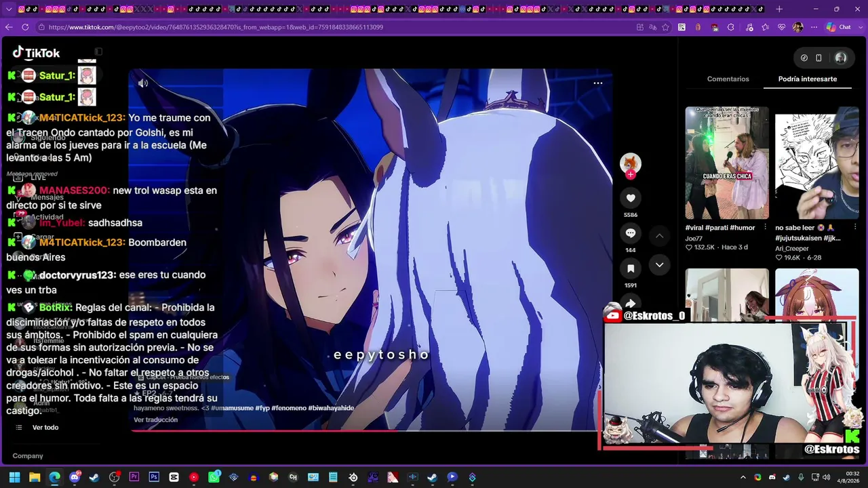This screenshot has width=868, height=488.
Task: Go to the next video arrow
Action: (659, 265)
